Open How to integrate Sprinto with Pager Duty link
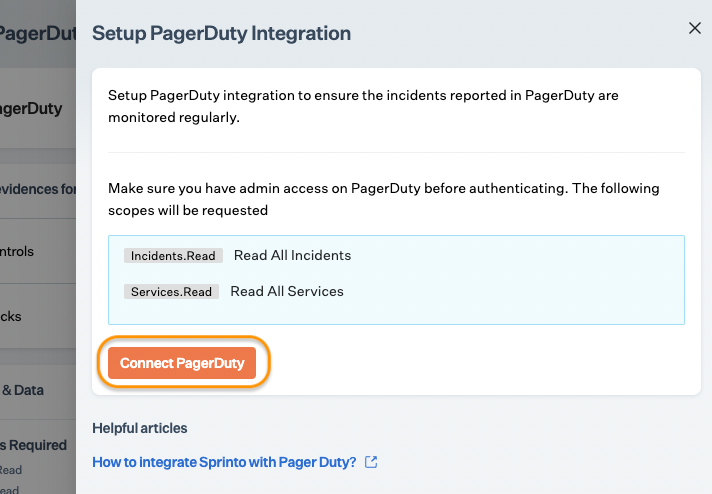Image resolution: width=712 pixels, height=494 pixels. [x=224, y=462]
